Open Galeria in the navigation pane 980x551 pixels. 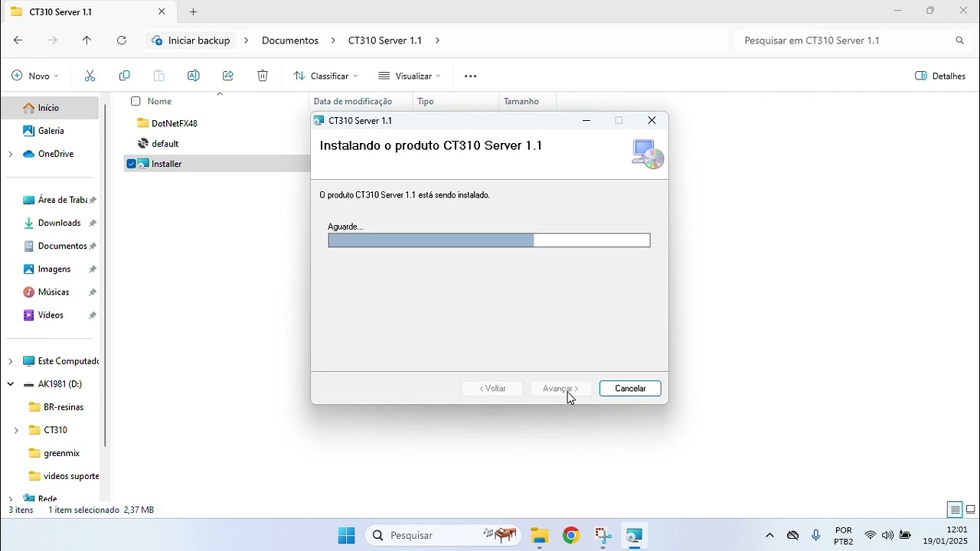tap(50, 131)
